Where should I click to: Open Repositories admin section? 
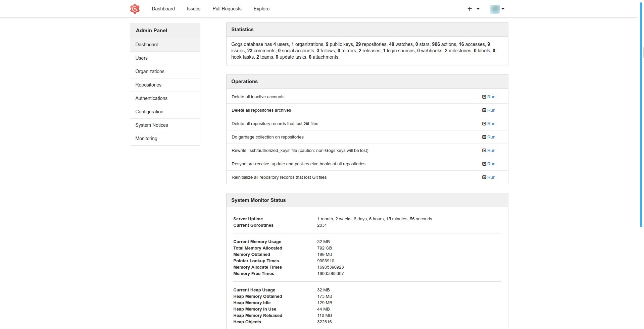148,85
